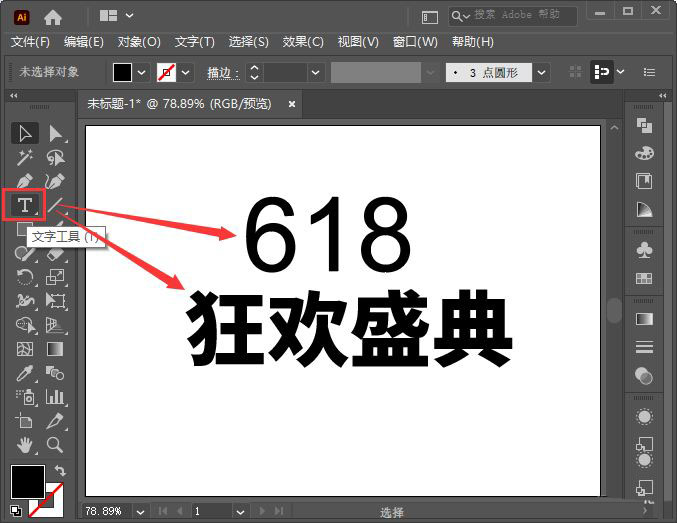Select the Column Graph tool
Viewport: 677px width, 523px height.
point(56,396)
